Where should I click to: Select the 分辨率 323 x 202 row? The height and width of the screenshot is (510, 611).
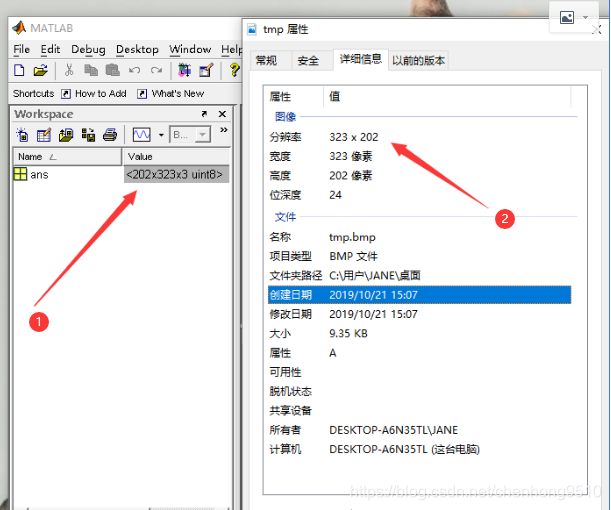pyautogui.click(x=420, y=137)
